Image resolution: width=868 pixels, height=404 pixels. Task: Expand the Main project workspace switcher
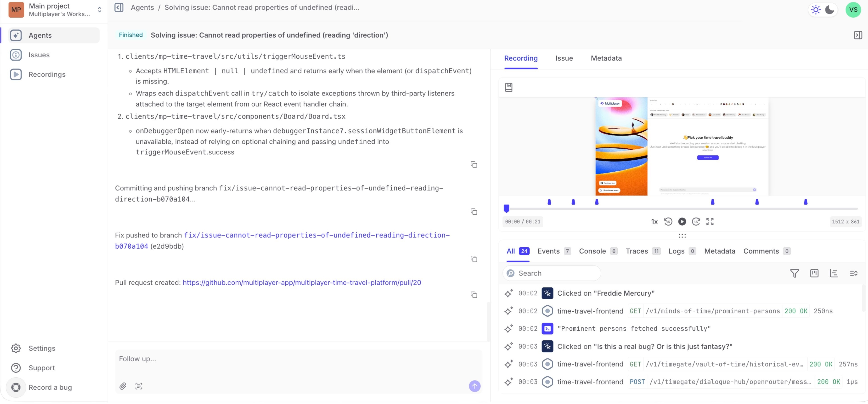(x=99, y=10)
